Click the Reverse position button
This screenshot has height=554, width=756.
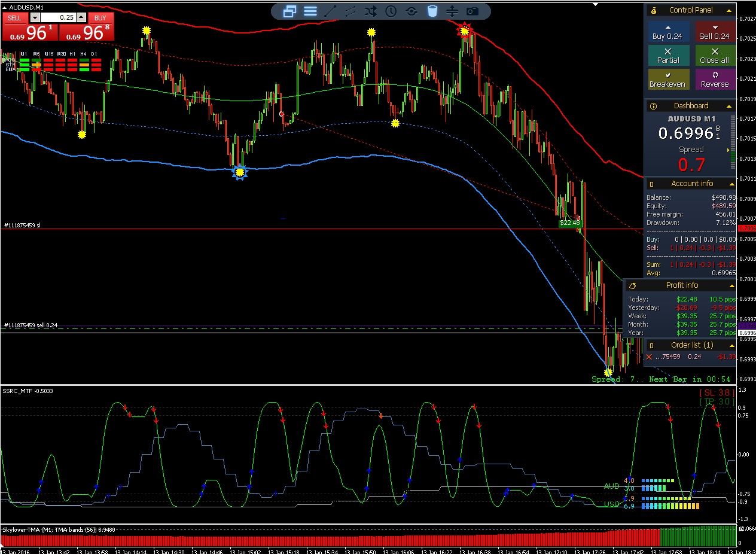(715, 80)
